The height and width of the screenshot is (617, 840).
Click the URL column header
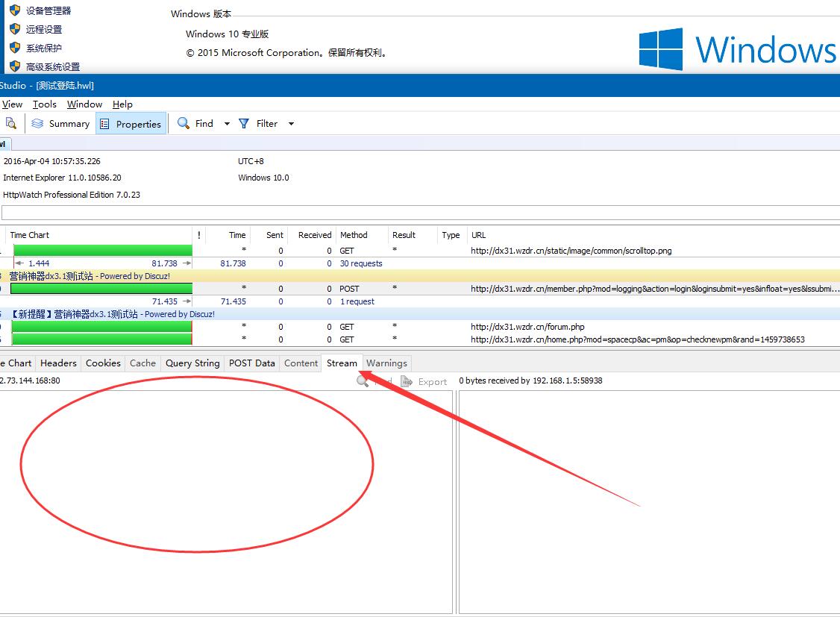pos(478,235)
